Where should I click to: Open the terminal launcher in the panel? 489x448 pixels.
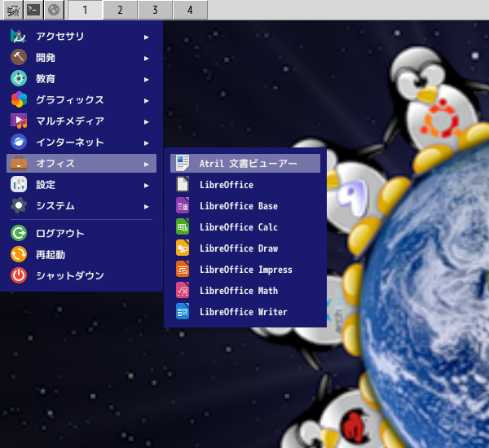(33, 10)
